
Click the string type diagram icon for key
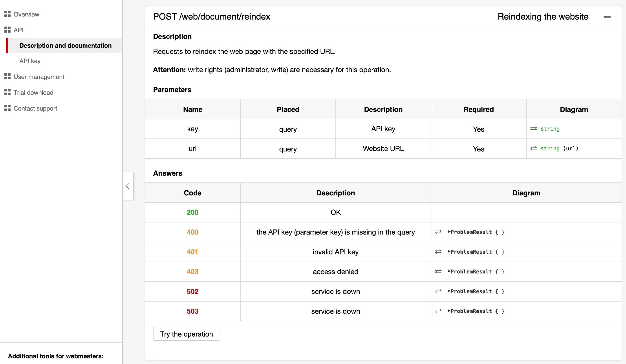coord(533,129)
